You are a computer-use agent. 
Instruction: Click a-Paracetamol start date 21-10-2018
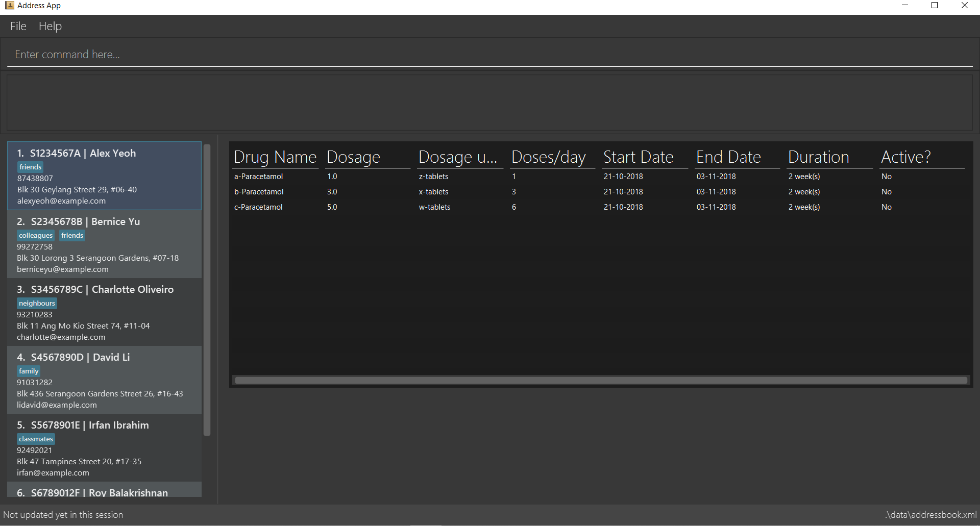click(623, 177)
